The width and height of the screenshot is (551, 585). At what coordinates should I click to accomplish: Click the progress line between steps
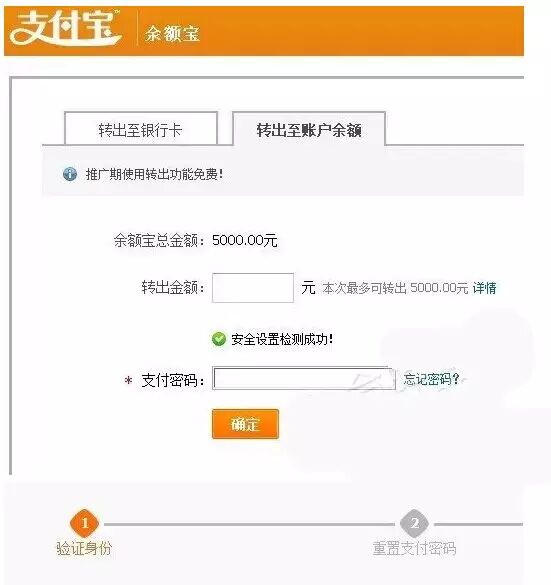click(x=249, y=524)
